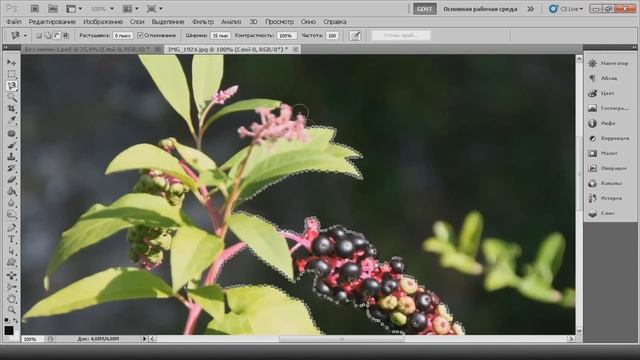Enable Subtract from selection mode
The image size is (640, 360).
pyautogui.click(x=57, y=36)
